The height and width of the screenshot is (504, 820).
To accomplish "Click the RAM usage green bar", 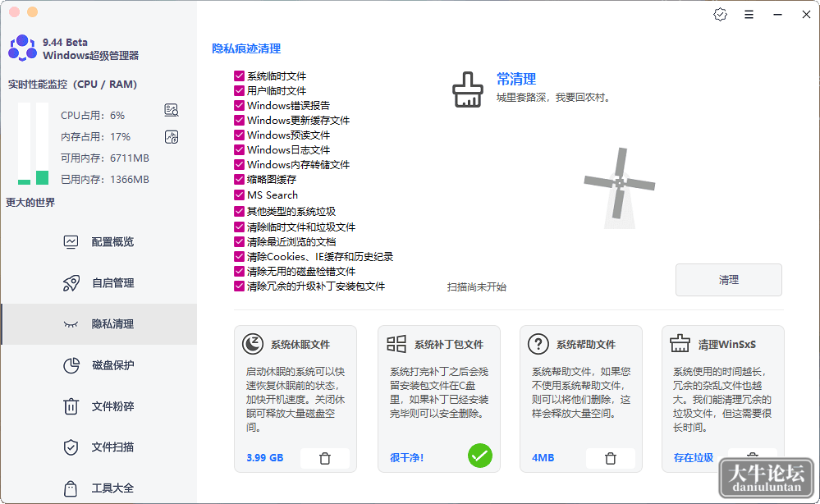I will (x=43, y=178).
